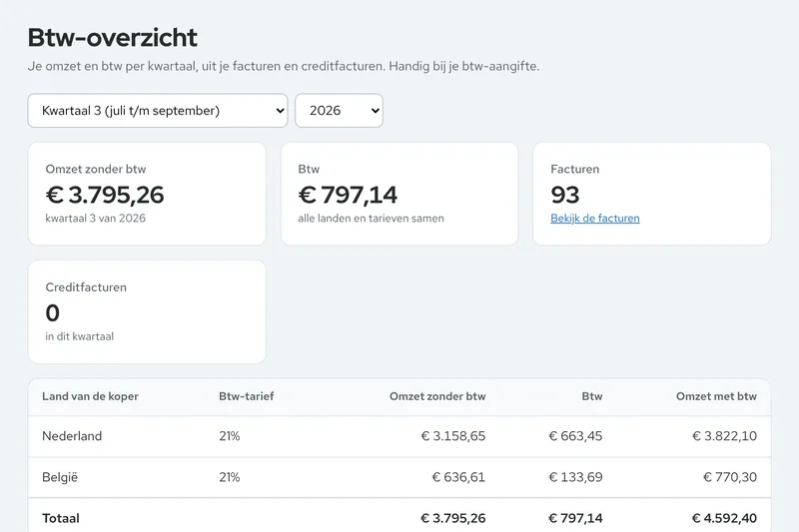Click the '€ 133,69' cell
This screenshot has height=532, width=799.
click(575, 477)
